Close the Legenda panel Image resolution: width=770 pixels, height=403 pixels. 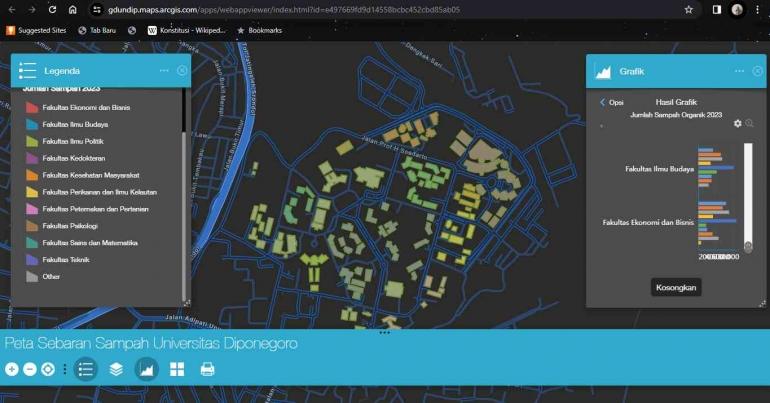point(182,71)
